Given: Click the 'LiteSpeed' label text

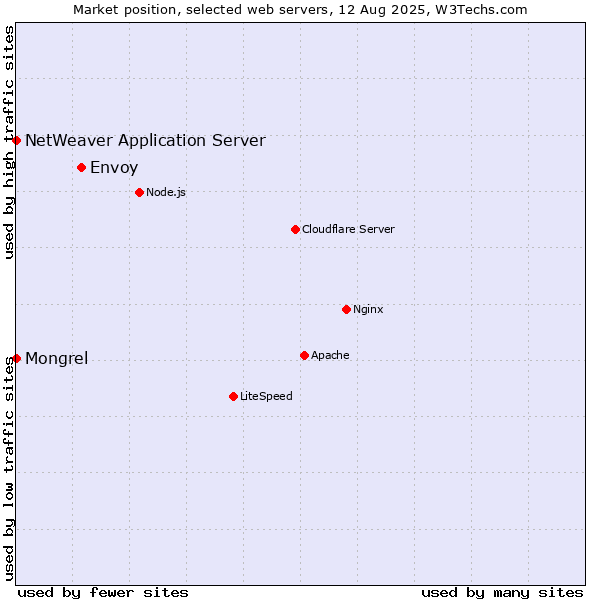Looking at the screenshot, I should click(266, 396).
